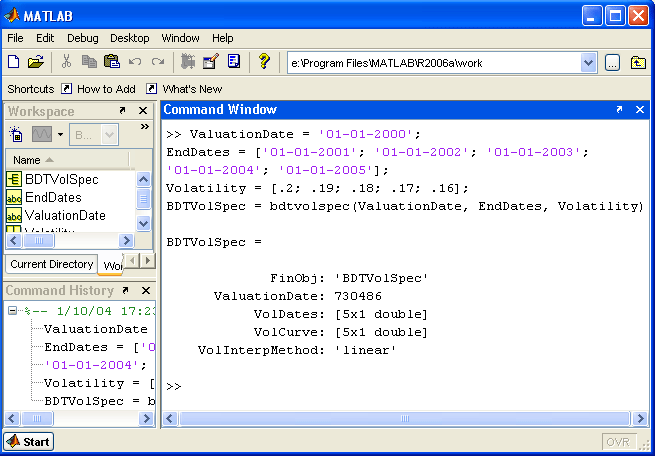Viewport: 655px width, 456px height.
Task: Close the Workspace panel
Action: [143, 111]
